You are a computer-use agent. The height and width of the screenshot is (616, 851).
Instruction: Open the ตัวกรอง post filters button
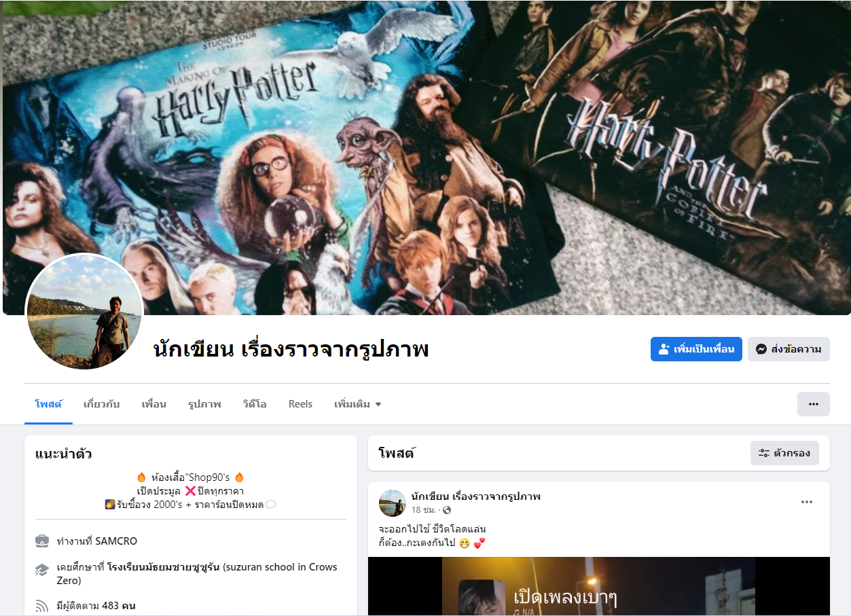784,453
